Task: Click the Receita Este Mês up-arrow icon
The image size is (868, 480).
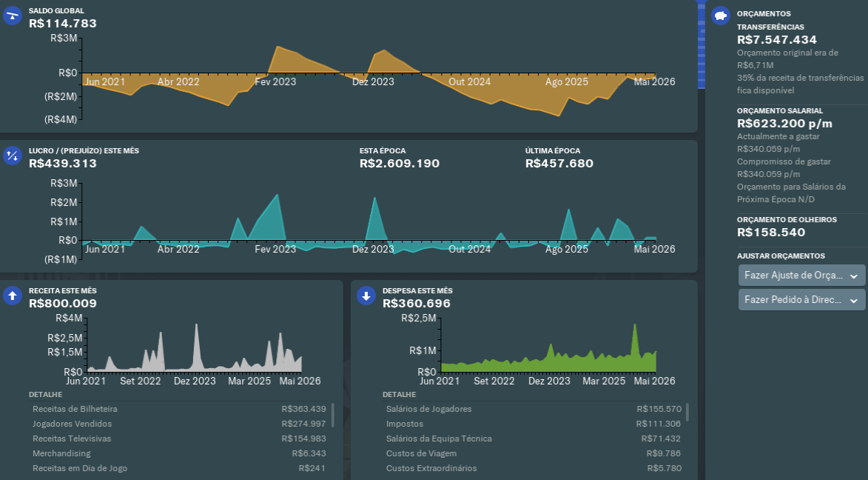Action: point(12,296)
